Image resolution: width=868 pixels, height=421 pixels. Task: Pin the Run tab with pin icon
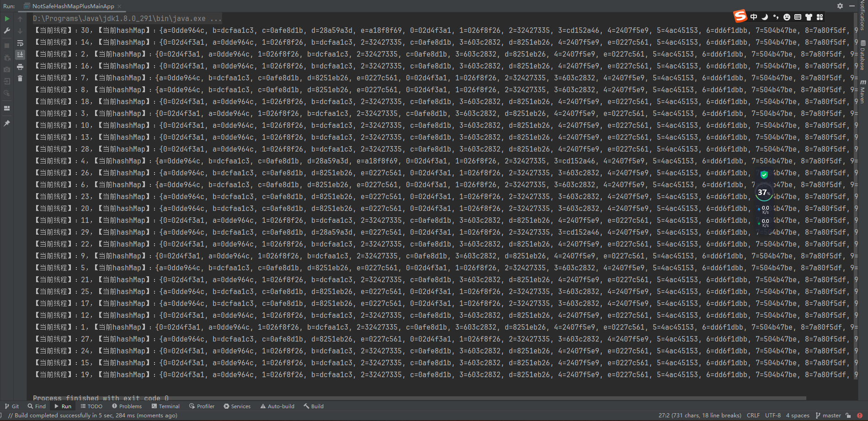point(7,123)
